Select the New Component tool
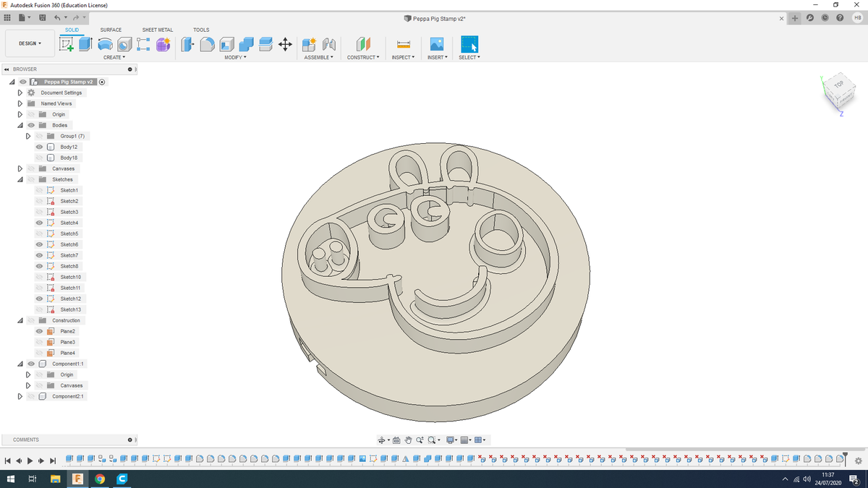Image resolution: width=868 pixels, height=488 pixels. click(310, 45)
